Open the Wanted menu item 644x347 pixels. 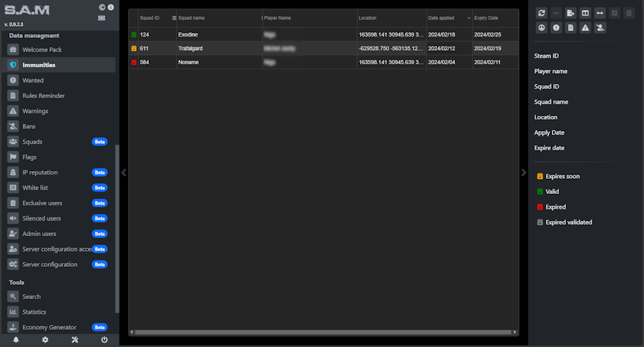[x=33, y=80]
